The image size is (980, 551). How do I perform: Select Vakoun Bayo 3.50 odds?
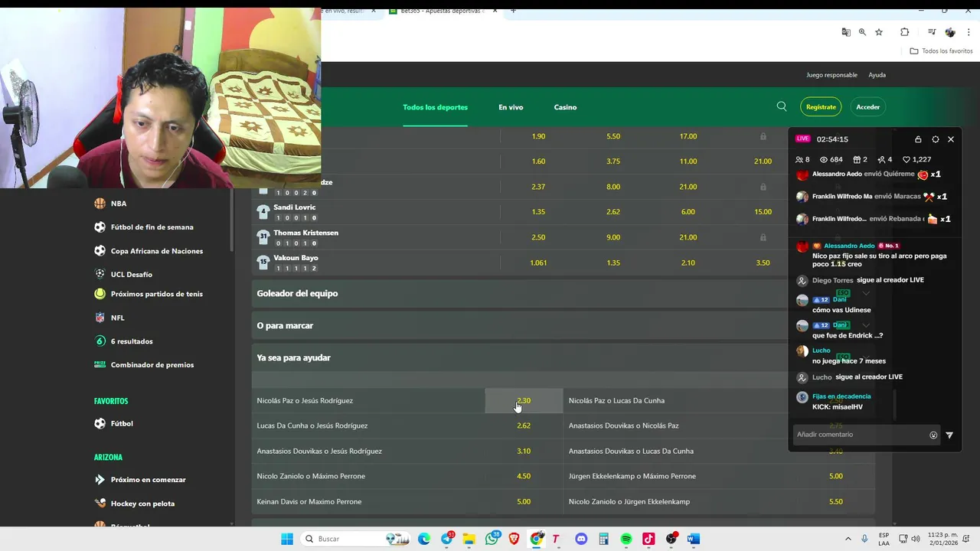click(763, 262)
